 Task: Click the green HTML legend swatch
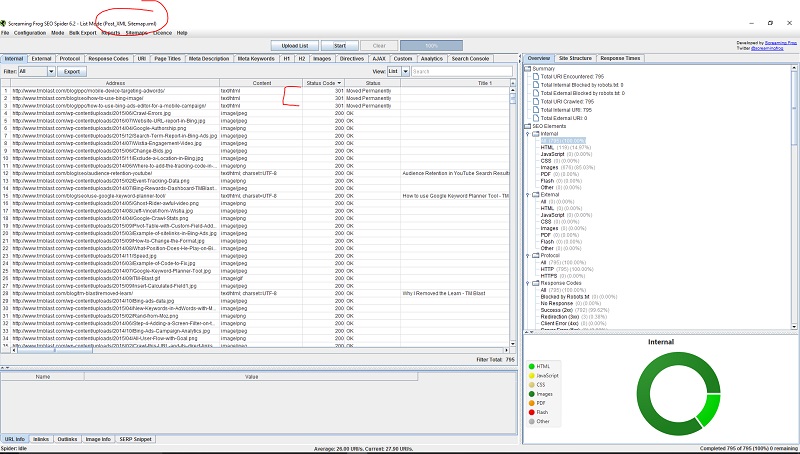[x=532, y=366]
